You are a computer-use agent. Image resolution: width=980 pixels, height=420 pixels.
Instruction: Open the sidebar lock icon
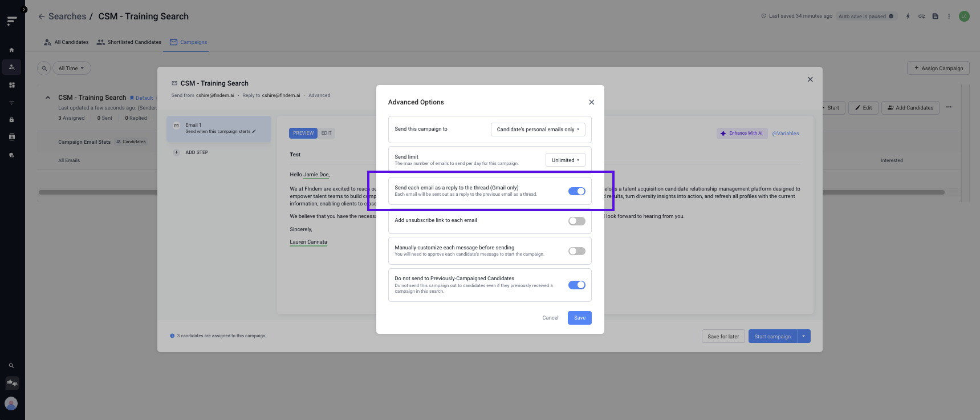click(11, 120)
